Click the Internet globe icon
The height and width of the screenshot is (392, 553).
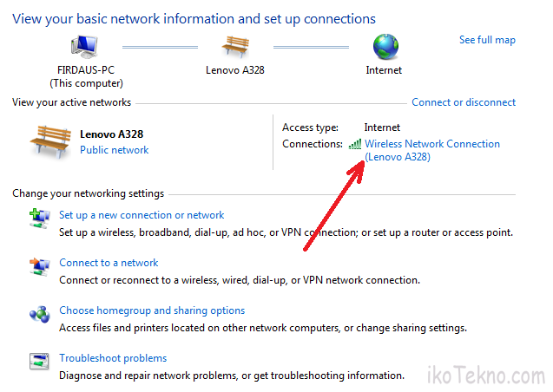click(384, 47)
